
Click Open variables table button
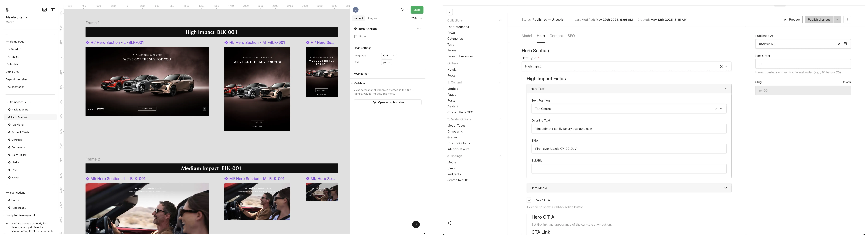coord(388,102)
